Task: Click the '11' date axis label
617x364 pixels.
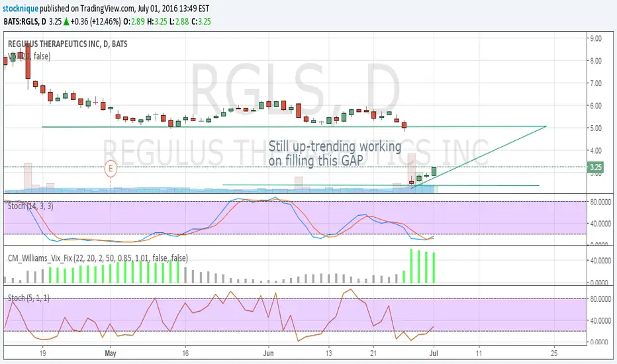Action: 479,353
